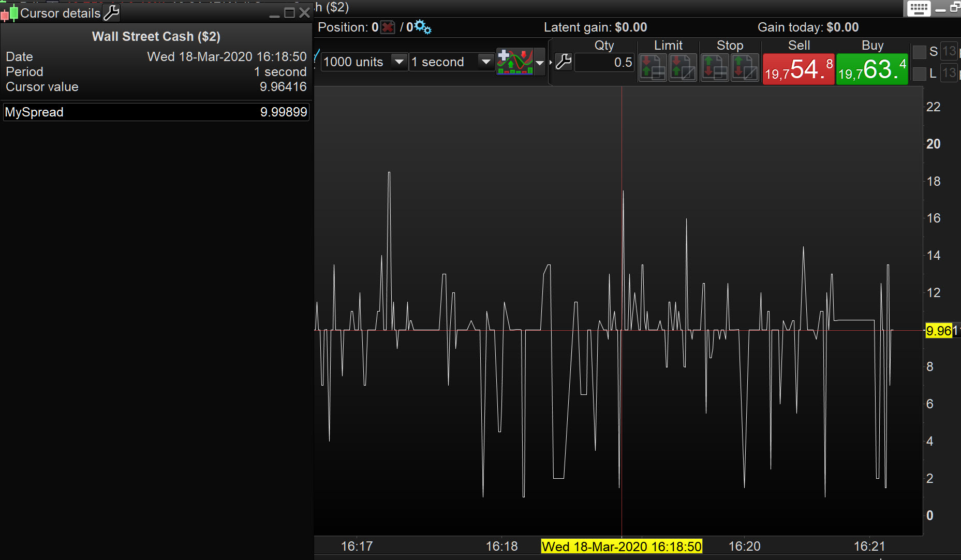Image resolution: width=961 pixels, height=560 pixels.
Task: Open the 1 second timeframe dropdown
Action: pyautogui.click(x=451, y=62)
